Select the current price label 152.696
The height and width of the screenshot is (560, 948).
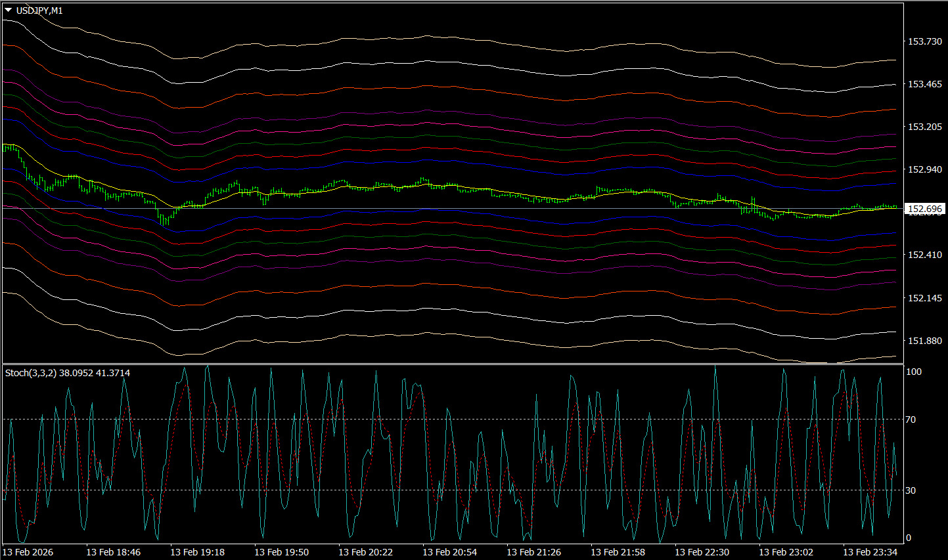pyautogui.click(x=924, y=209)
